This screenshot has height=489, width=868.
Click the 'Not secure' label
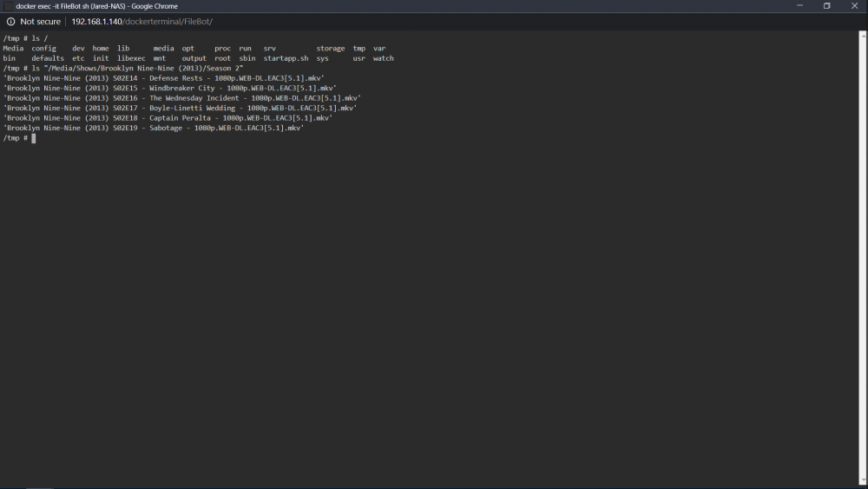point(41,22)
